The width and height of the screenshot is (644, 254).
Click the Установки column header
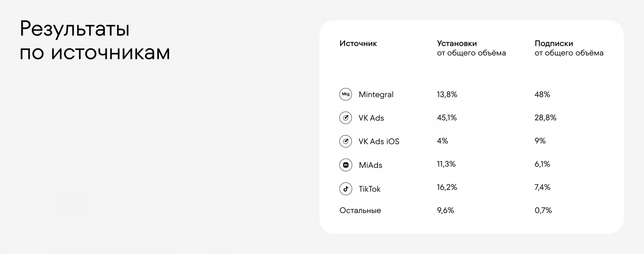[457, 44]
